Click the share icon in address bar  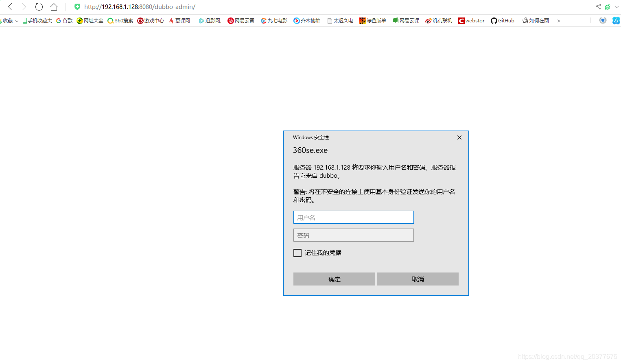[x=598, y=7]
